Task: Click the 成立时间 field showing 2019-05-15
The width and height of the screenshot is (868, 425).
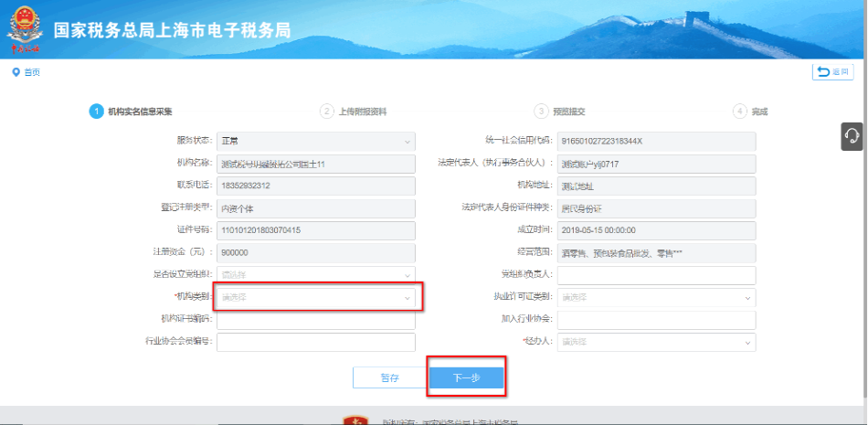Action: click(x=657, y=230)
